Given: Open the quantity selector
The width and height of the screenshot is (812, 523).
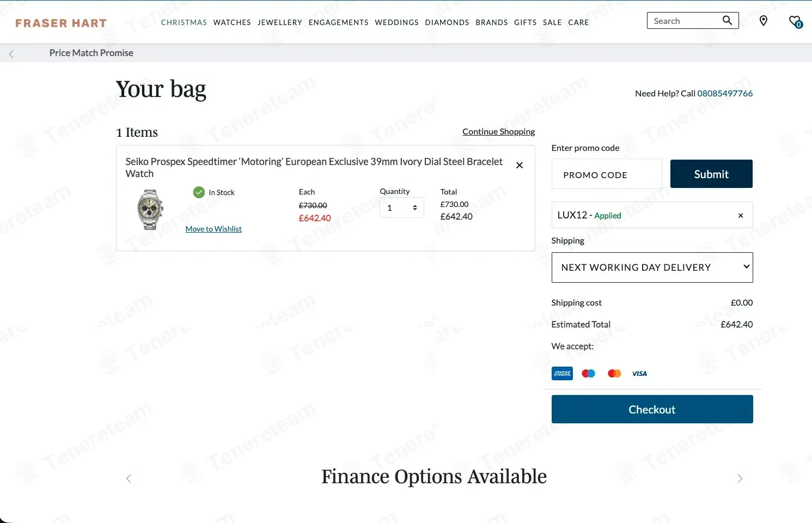Looking at the screenshot, I should click(x=402, y=208).
